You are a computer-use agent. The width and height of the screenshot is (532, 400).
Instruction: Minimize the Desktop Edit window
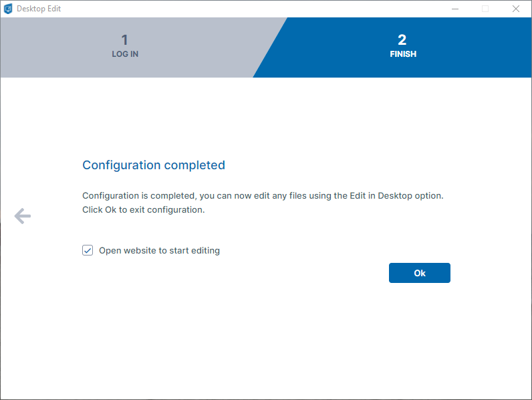coord(454,9)
